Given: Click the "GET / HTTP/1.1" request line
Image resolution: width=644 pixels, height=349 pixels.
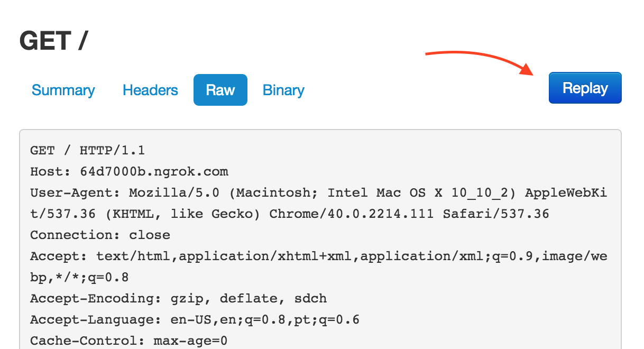Looking at the screenshot, I should (x=87, y=151).
